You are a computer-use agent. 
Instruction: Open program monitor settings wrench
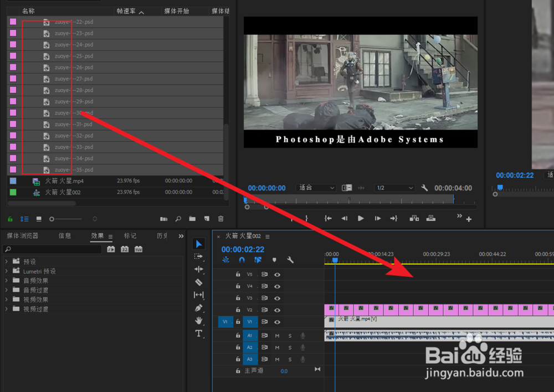[x=424, y=188]
